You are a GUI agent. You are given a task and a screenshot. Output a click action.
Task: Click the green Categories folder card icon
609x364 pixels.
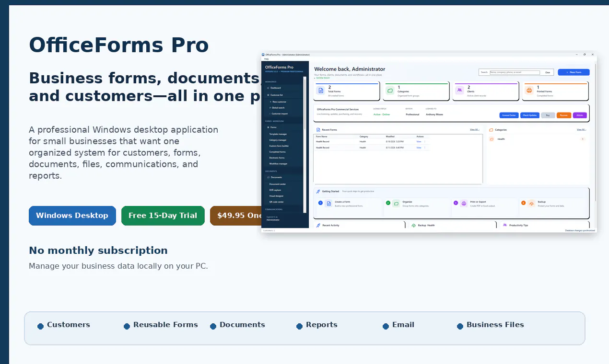(x=390, y=90)
